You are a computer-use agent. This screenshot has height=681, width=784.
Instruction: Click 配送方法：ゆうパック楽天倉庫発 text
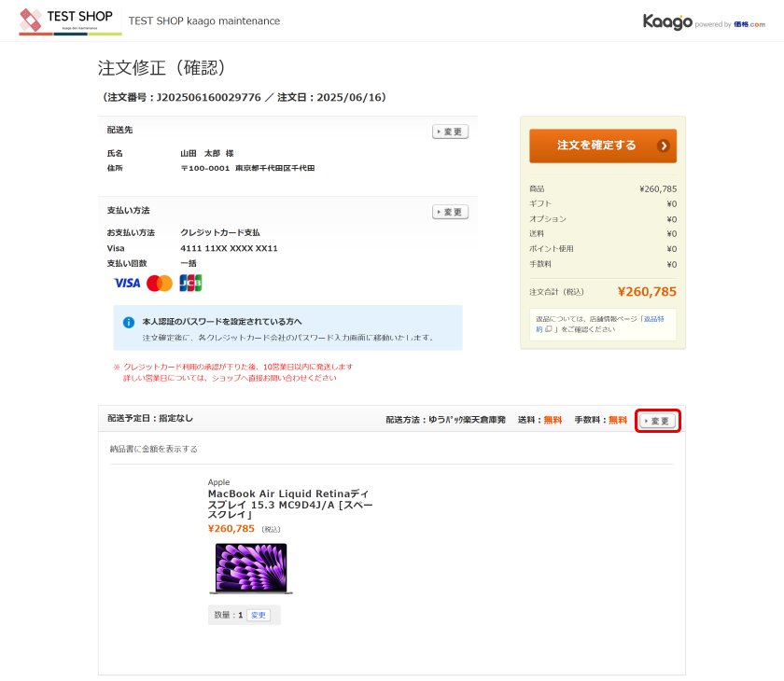click(445, 420)
